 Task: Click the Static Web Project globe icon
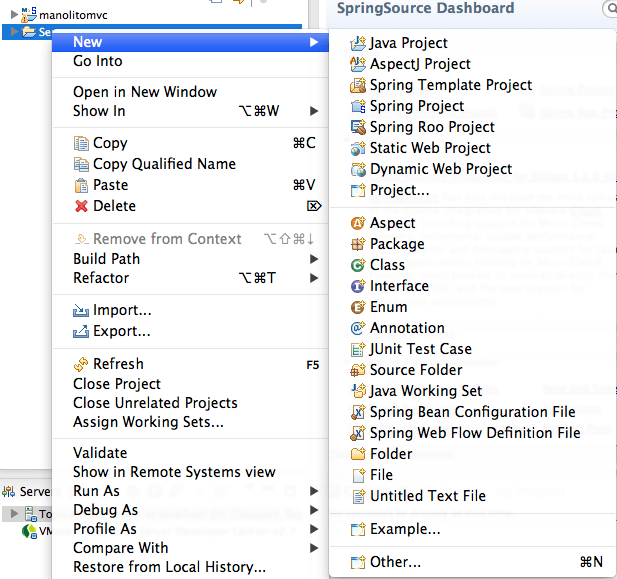click(x=358, y=148)
